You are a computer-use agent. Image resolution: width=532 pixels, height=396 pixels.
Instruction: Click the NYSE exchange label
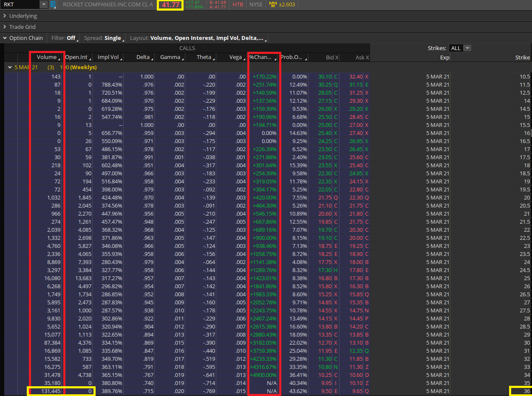point(256,5)
